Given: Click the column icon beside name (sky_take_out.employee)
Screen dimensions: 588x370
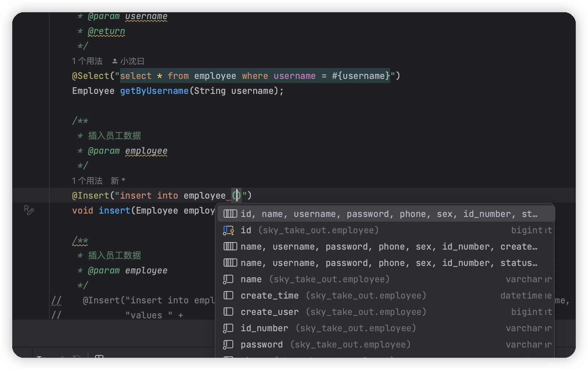Looking at the screenshot, I should coord(228,280).
